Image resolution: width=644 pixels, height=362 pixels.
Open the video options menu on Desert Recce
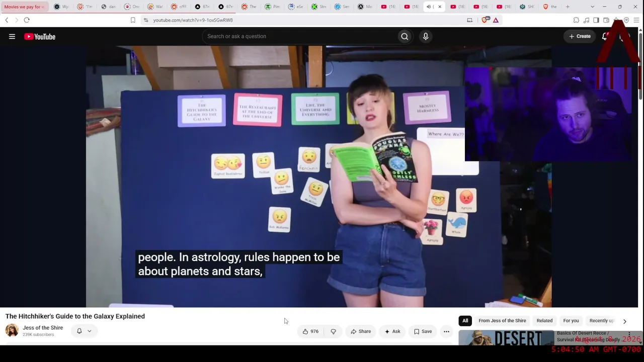pyautogui.click(x=629, y=334)
